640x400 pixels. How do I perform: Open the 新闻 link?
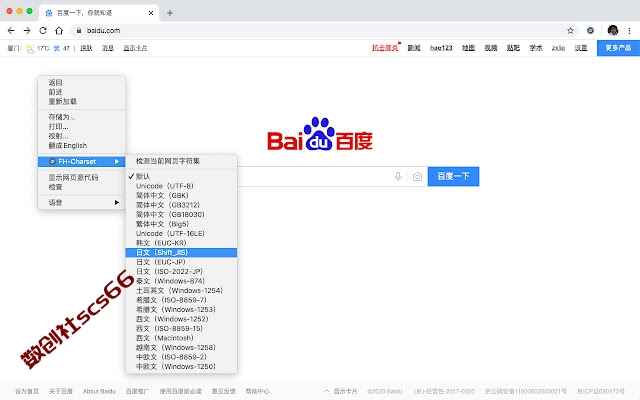[414, 48]
